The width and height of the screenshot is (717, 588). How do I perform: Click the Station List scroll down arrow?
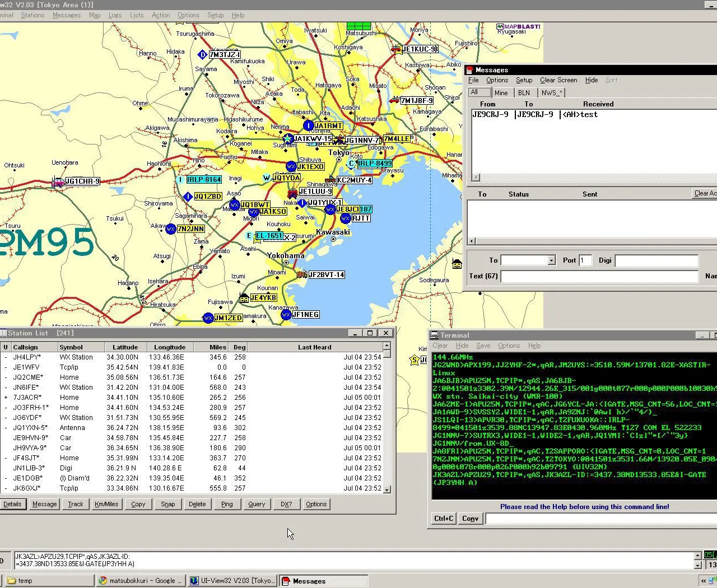[x=387, y=489]
